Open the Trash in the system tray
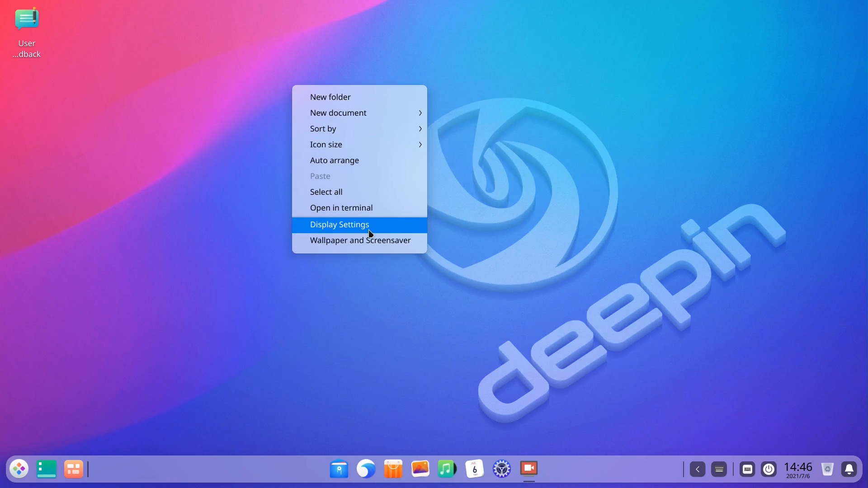 pos(828,469)
